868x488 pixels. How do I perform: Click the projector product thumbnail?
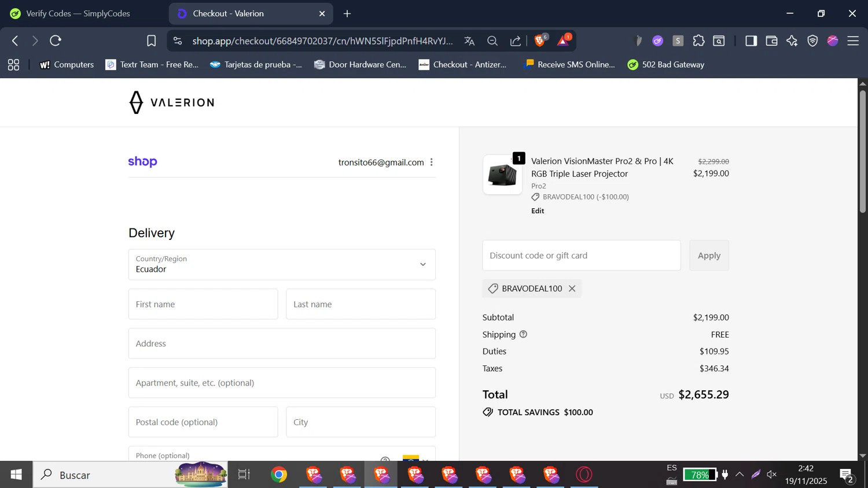[x=502, y=175]
